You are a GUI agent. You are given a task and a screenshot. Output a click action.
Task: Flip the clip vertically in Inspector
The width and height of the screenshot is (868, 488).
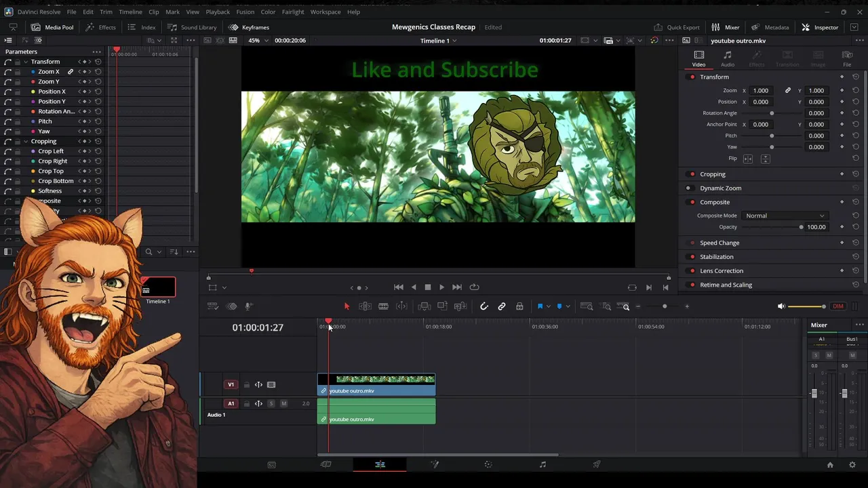point(765,159)
